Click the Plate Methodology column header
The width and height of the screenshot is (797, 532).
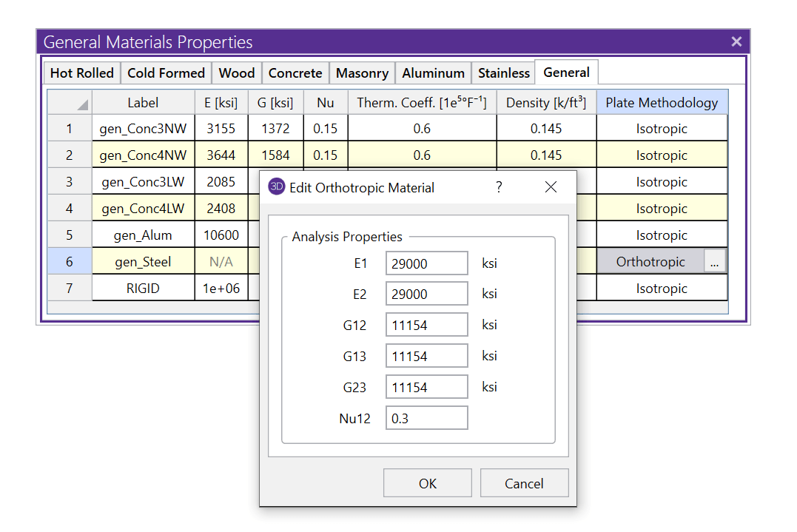[x=662, y=103]
